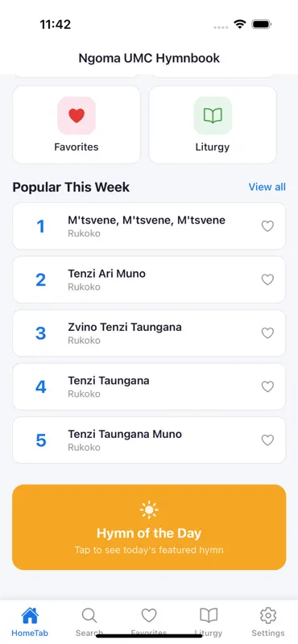
Task: Toggle heart for Tenzi Ari Muno
Action: (267, 279)
